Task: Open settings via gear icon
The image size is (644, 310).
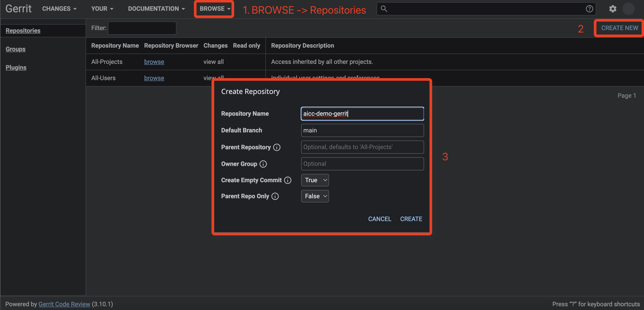Action: (612, 9)
